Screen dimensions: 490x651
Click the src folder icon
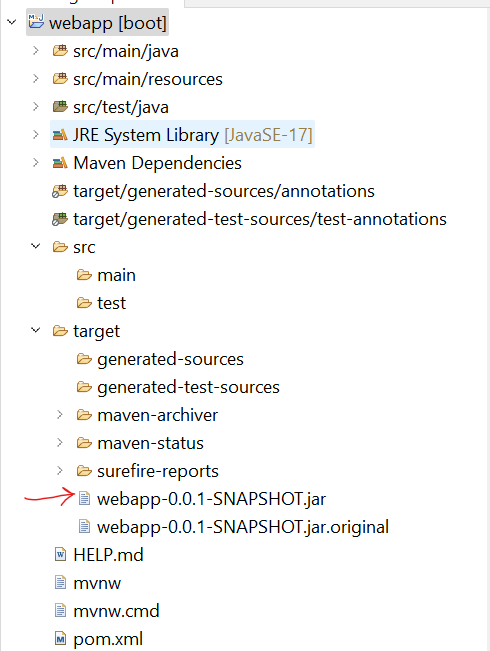coord(60,247)
